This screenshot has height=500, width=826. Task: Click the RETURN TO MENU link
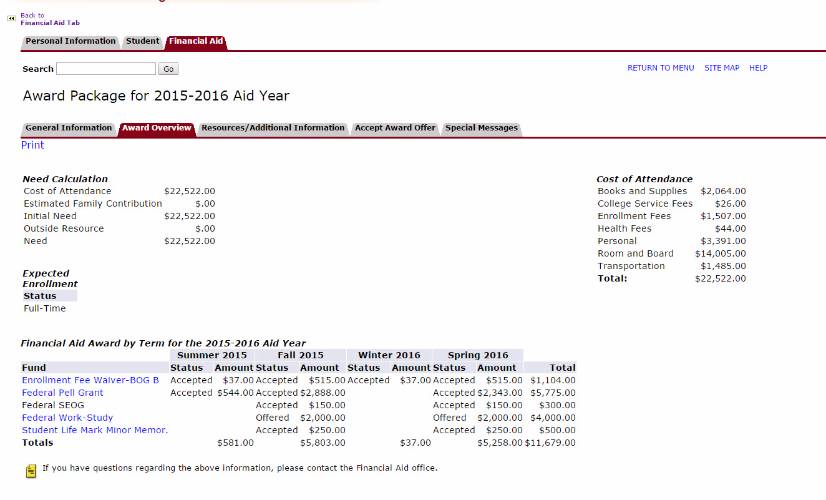click(660, 68)
